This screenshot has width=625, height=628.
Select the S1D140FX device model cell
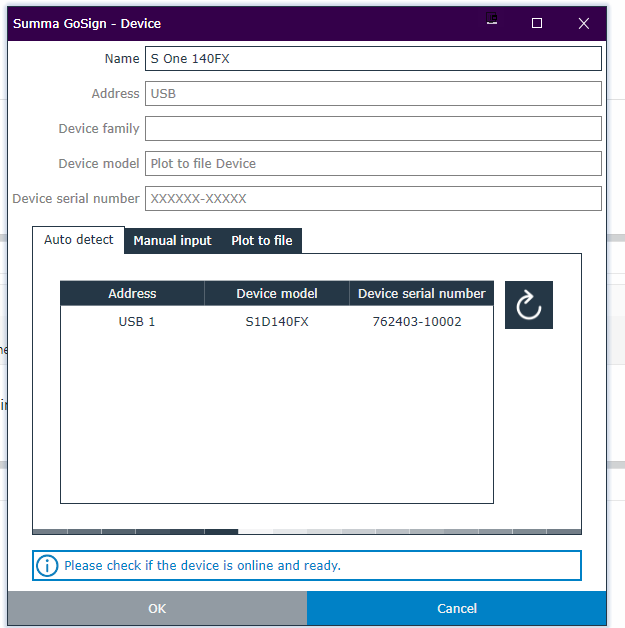[x=277, y=322]
